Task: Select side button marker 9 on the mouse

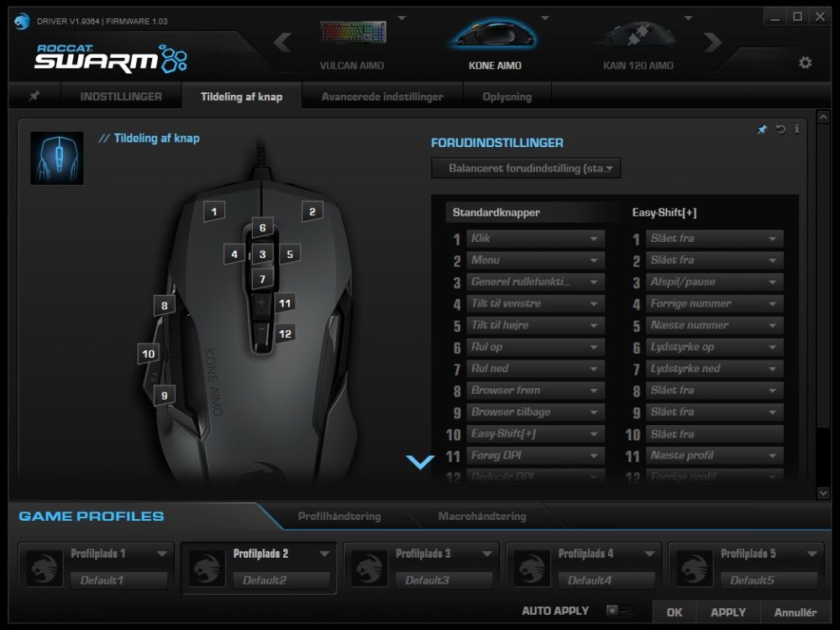Action: [x=165, y=396]
